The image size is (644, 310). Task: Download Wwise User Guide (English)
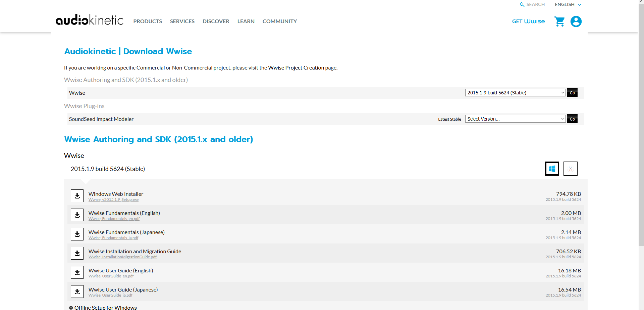pos(77,272)
